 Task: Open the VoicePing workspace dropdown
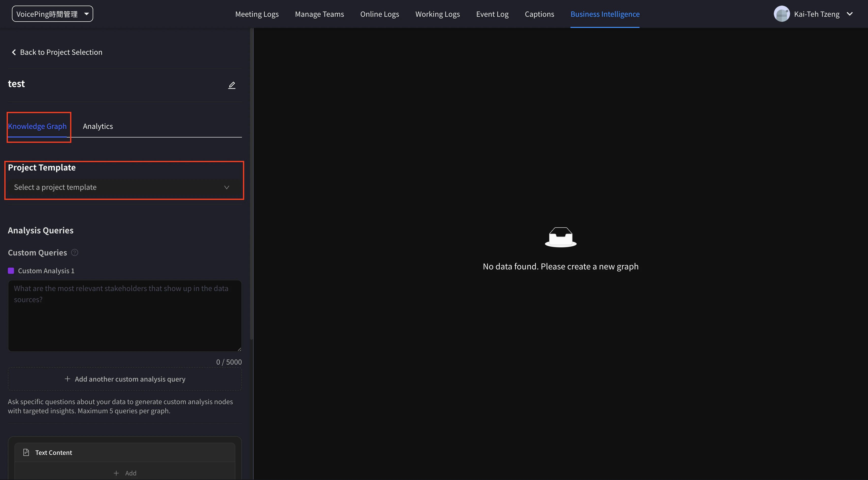pos(53,14)
